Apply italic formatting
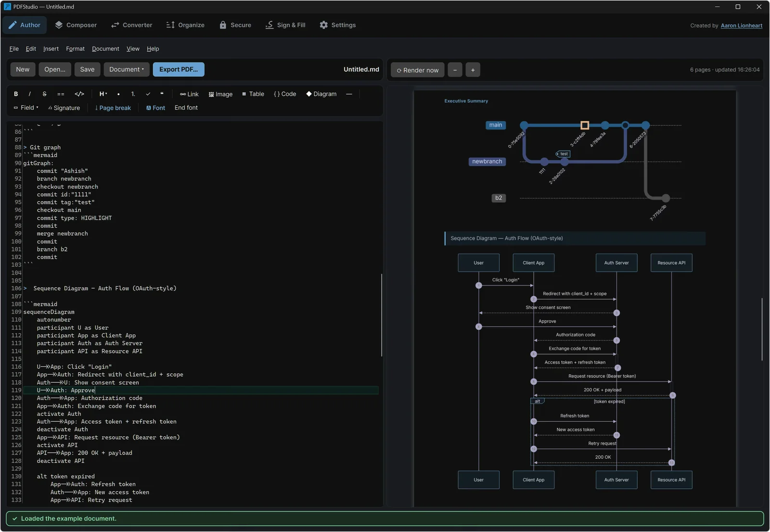This screenshot has width=770, height=532. click(x=30, y=94)
